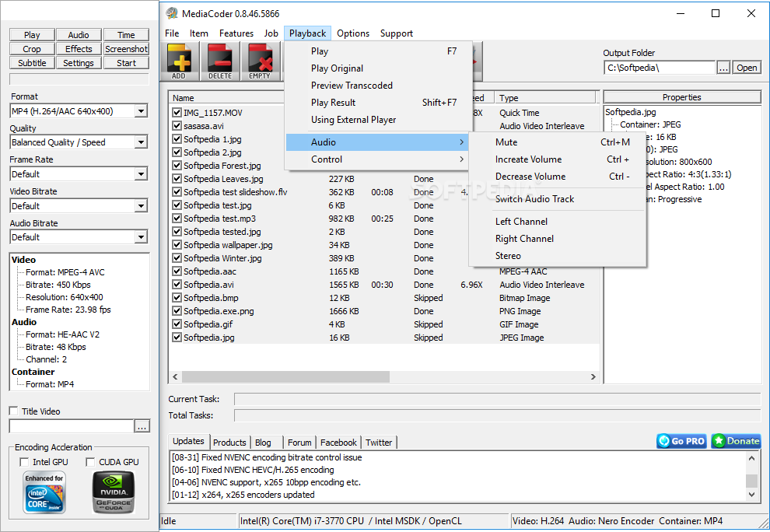Uncheck the IMG_1157.MOV checkbox
Screen dimensions: 770x532
(x=177, y=113)
